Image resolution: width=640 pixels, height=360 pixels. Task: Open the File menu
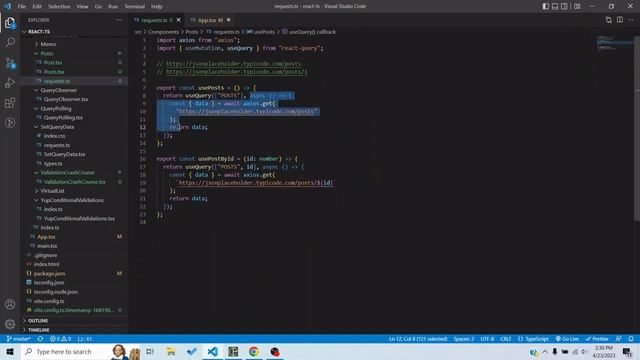click(22, 6)
